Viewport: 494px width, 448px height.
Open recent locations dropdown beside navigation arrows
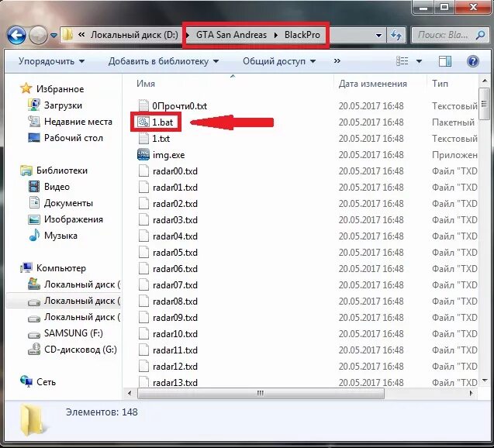54,35
